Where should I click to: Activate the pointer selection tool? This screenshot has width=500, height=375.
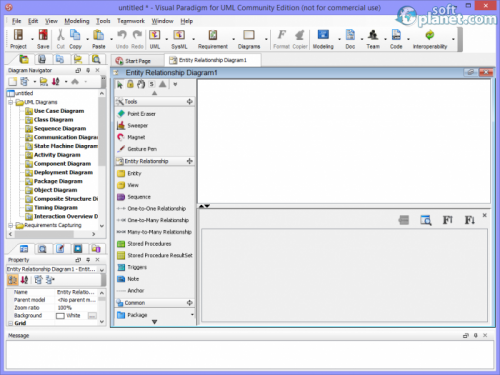click(120, 84)
